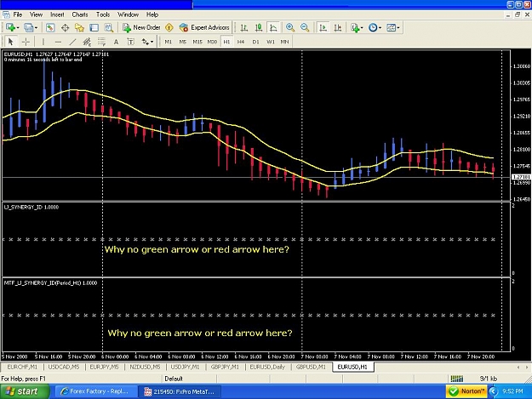
Task: Toggle Auto Scroll chart icon
Action: point(323,28)
